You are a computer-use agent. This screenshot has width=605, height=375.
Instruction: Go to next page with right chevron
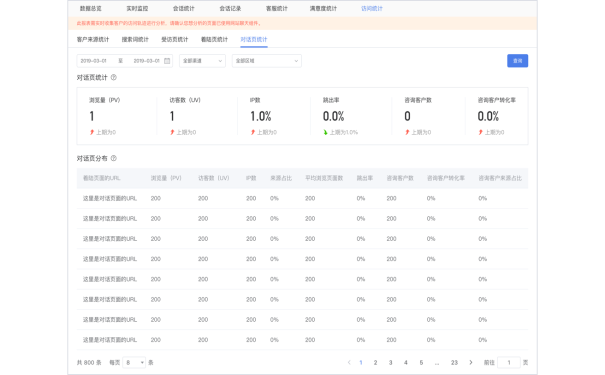[471, 362]
